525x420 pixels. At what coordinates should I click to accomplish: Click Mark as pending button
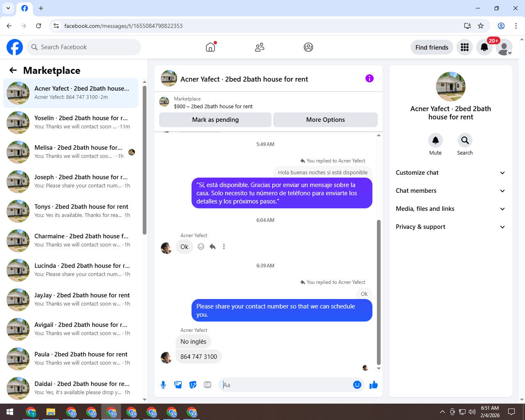click(x=215, y=120)
